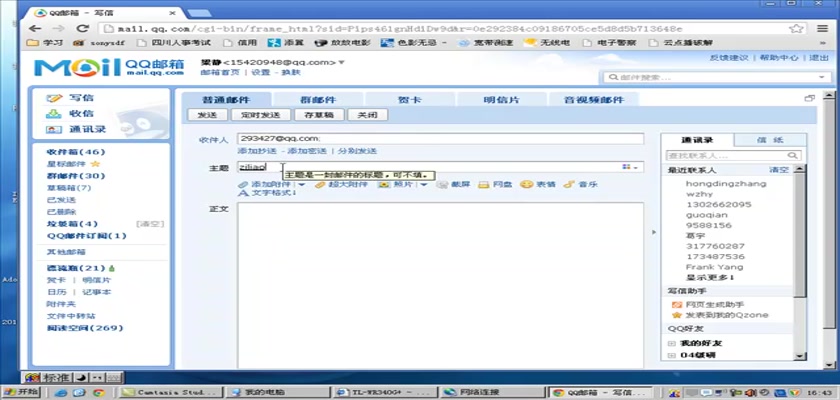Click the 写信 compose icon in sidebar

pos(54,98)
